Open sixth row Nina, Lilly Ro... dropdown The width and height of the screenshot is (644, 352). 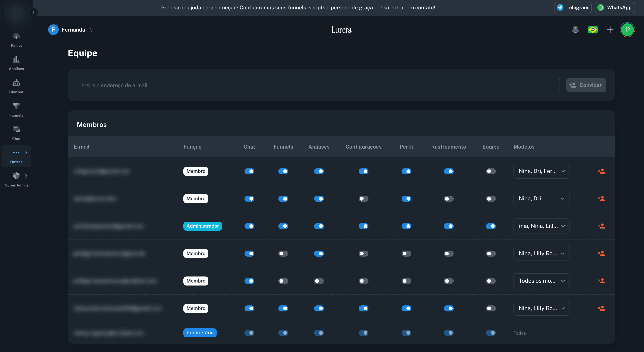(x=541, y=308)
